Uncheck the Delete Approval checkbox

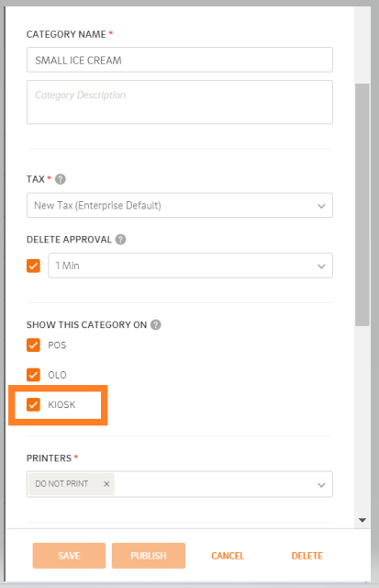(x=33, y=266)
